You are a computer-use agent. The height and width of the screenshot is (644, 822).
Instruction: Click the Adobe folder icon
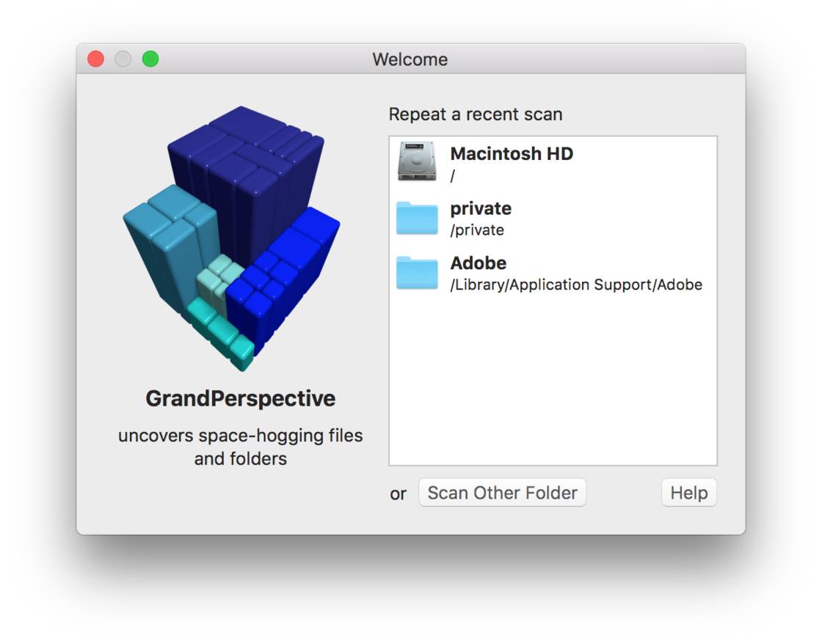417,272
